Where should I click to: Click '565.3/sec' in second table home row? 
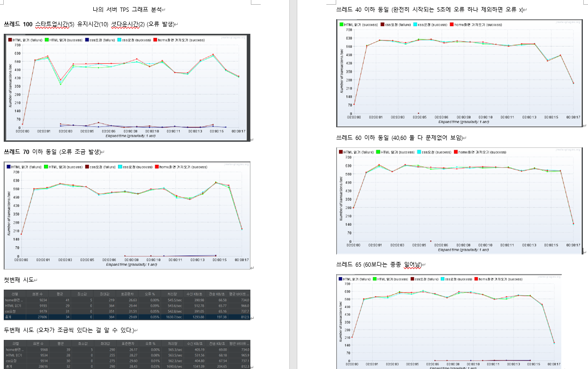[175, 350]
